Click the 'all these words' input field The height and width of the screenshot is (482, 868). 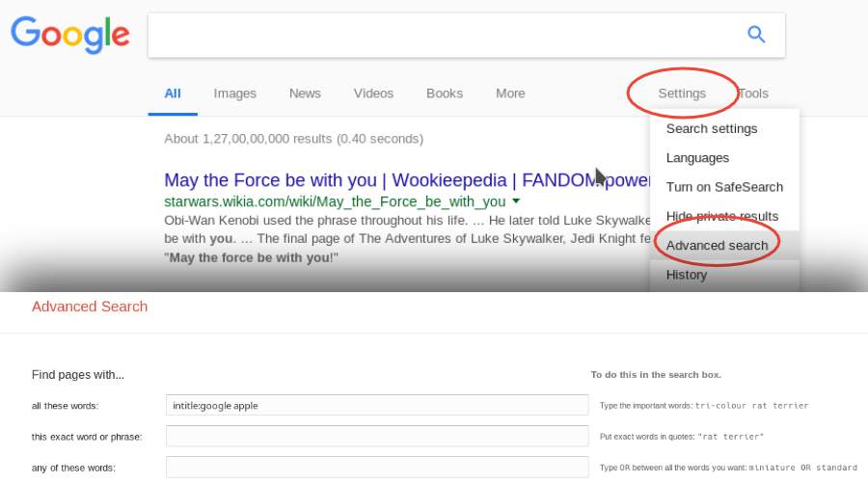coord(377,405)
